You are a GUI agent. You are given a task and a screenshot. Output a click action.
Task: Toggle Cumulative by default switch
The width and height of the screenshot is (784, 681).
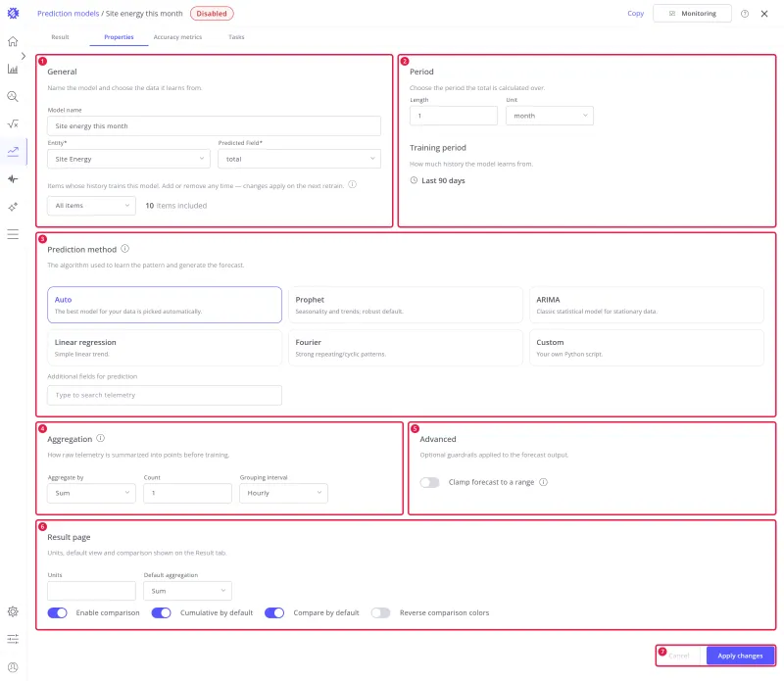pyautogui.click(x=162, y=613)
